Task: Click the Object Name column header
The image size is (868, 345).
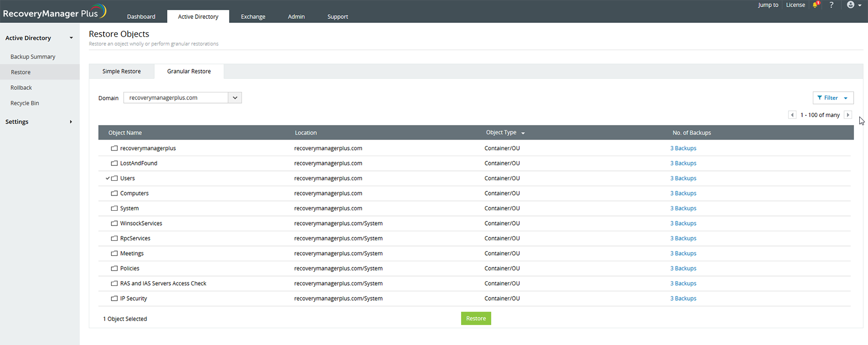Action: [125, 133]
